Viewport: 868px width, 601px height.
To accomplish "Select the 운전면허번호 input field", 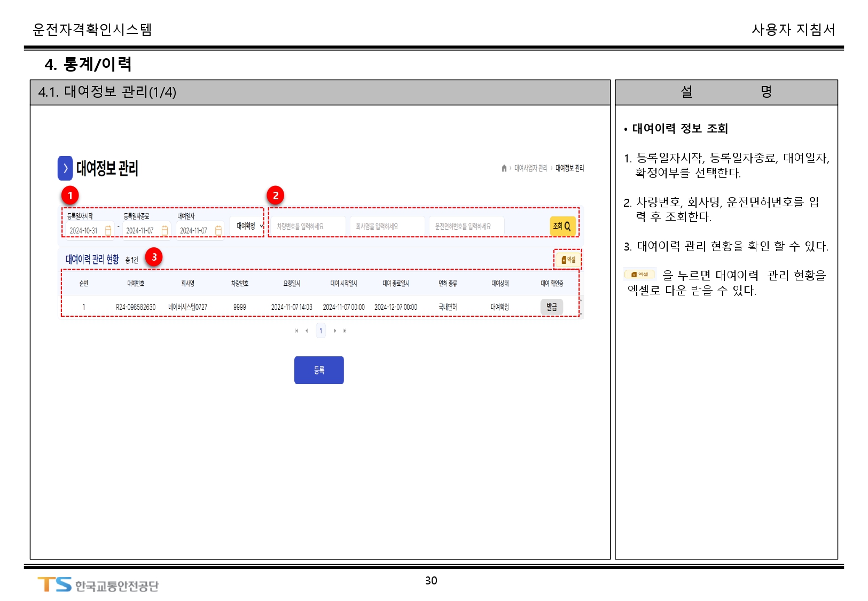I will coord(466,227).
